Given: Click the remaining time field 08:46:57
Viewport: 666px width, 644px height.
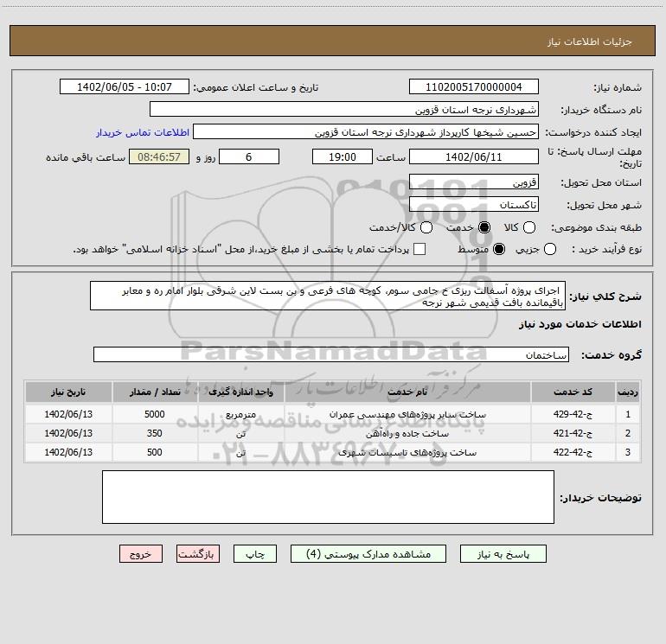Looking at the screenshot, I should coord(159,156).
